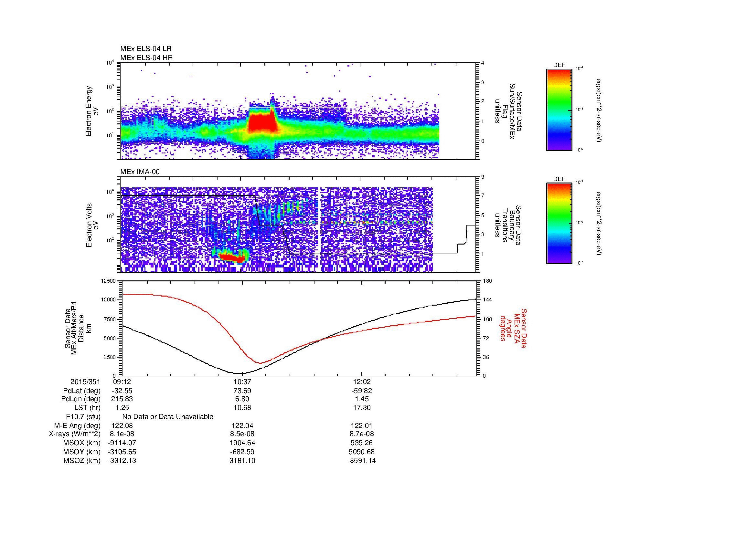Viewport: 756px width, 534px height.
Task: Select the top DEF color bar
Action: (559, 110)
